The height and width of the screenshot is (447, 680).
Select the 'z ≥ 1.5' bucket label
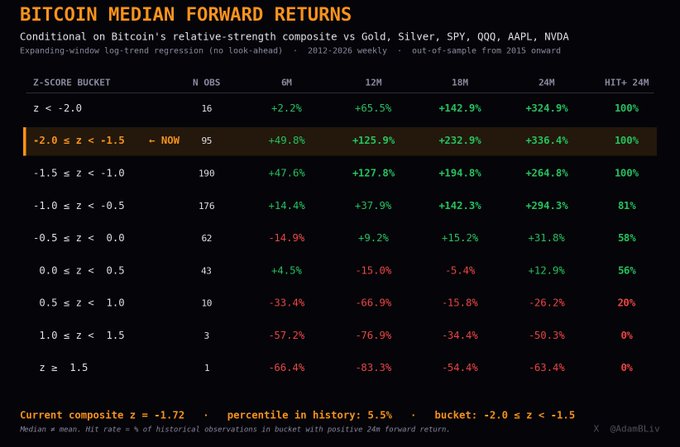(x=64, y=368)
